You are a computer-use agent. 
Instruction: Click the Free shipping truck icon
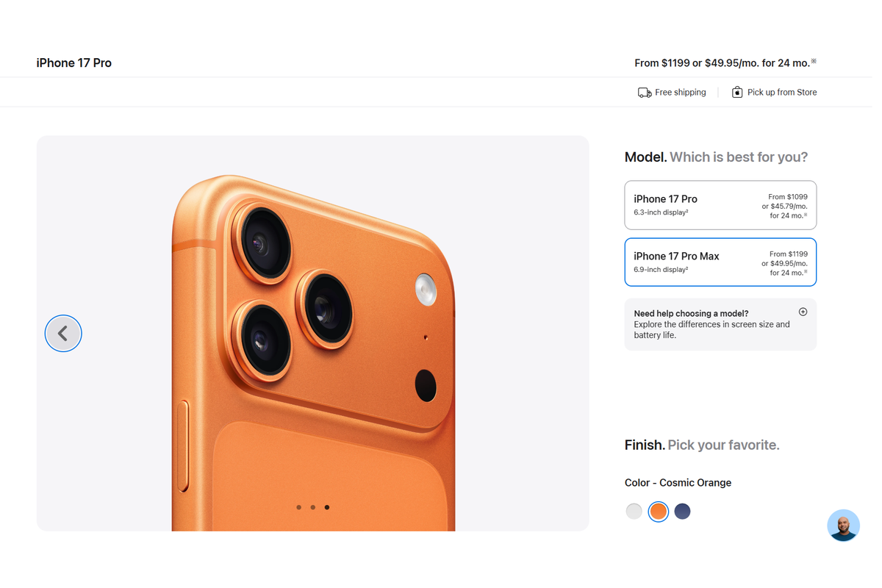tap(645, 92)
